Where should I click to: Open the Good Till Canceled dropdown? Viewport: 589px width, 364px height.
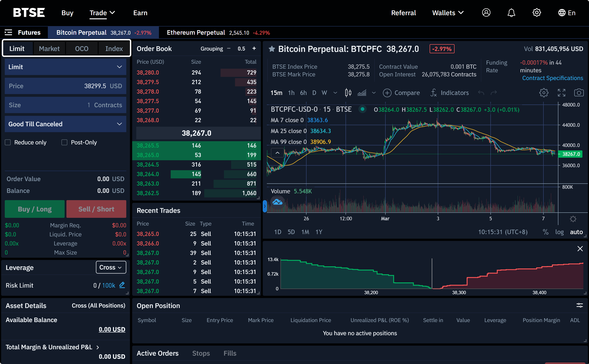[x=66, y=124]
